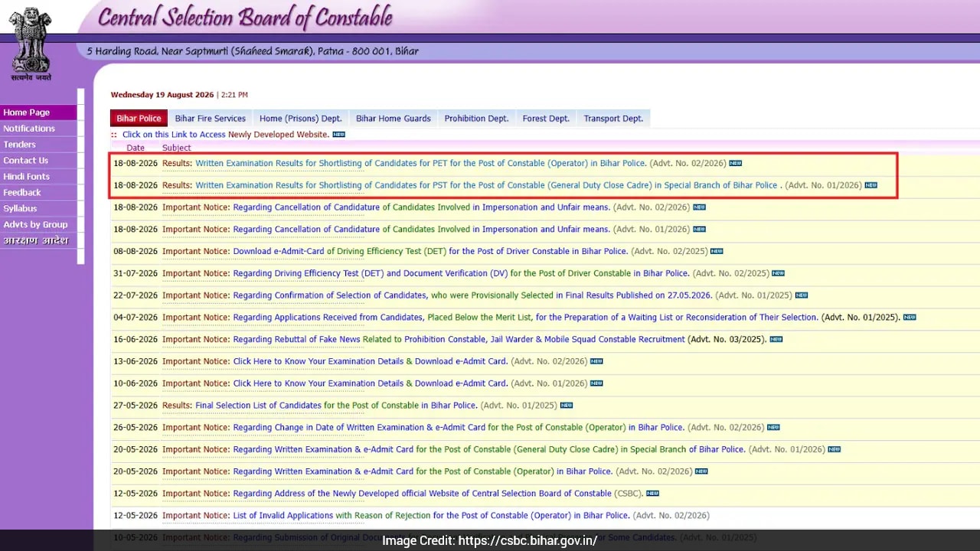
Task: Click the NEW badge on the Final Selection List row
Action: (566, 406)
